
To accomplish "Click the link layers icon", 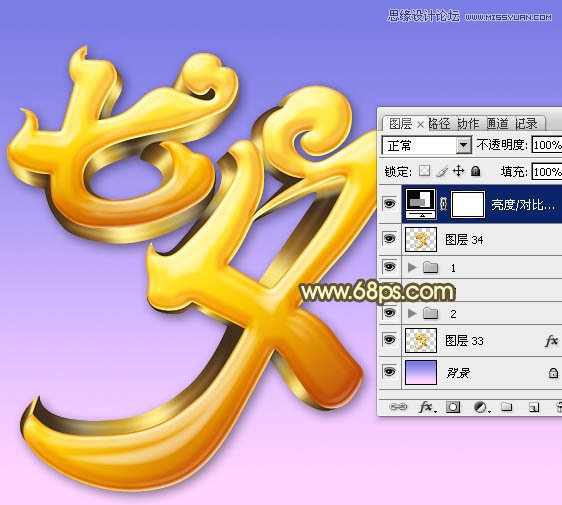I will (398, 407).
